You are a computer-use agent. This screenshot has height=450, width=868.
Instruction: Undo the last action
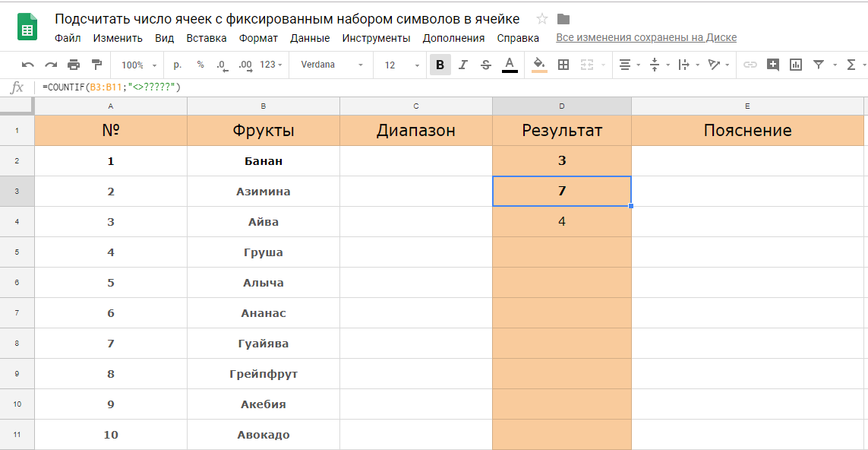click(x=27, y=65)
